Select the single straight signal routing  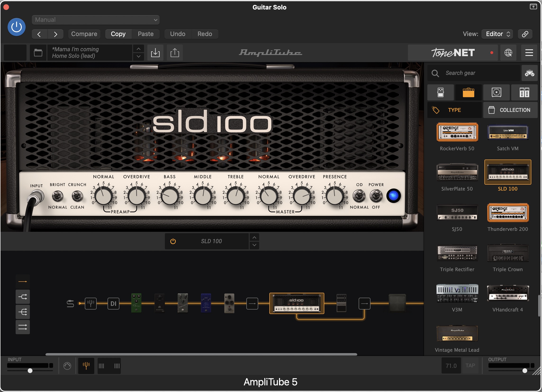pos(23,282)
